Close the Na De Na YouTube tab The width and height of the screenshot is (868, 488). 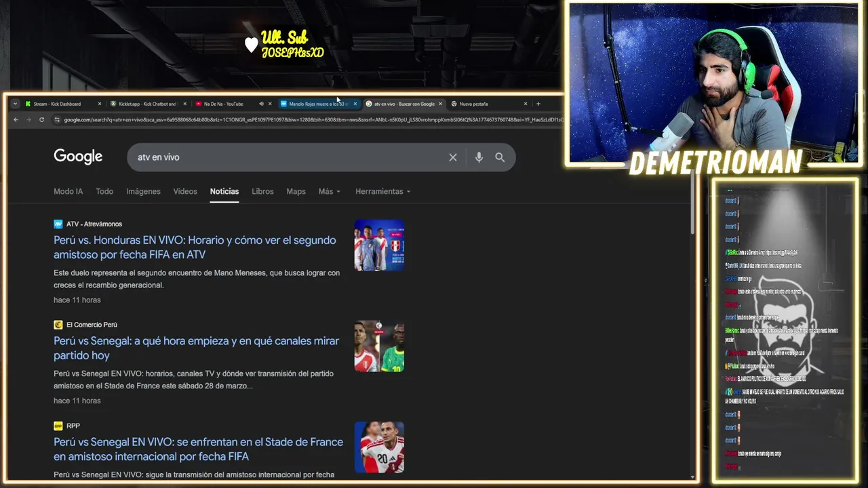[270, 104]
